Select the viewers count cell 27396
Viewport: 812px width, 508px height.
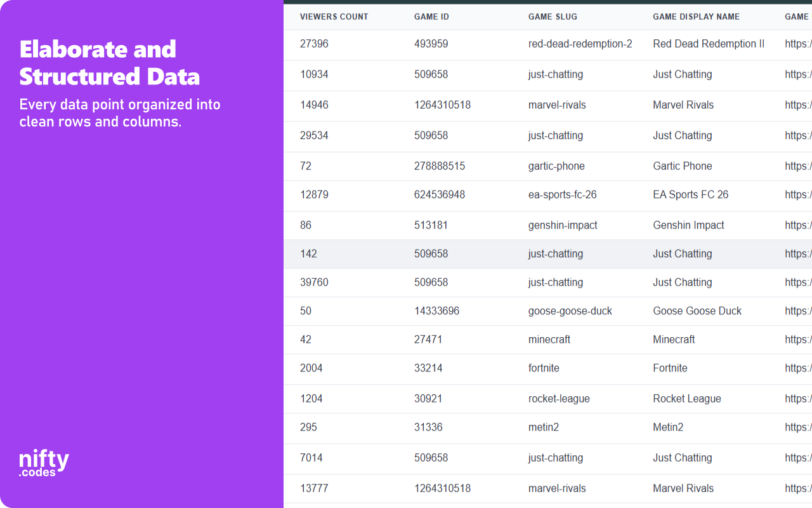coord(314,44)
